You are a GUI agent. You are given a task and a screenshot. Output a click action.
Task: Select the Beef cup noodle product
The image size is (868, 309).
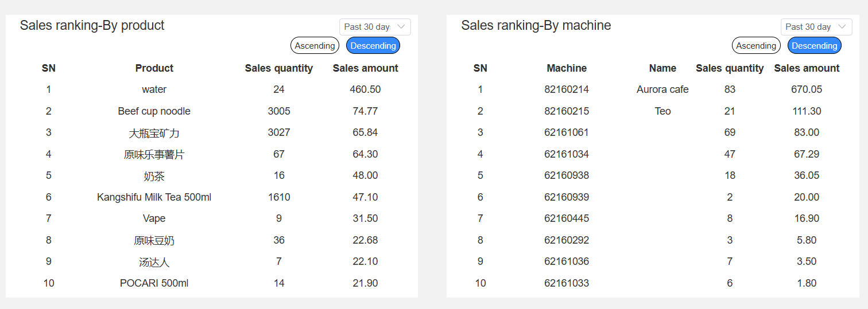point(154,111)
